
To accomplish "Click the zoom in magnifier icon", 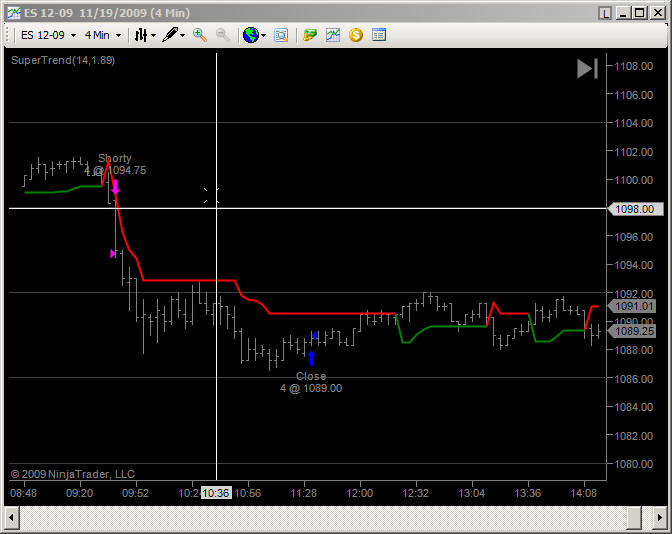I will pos(200,35).
